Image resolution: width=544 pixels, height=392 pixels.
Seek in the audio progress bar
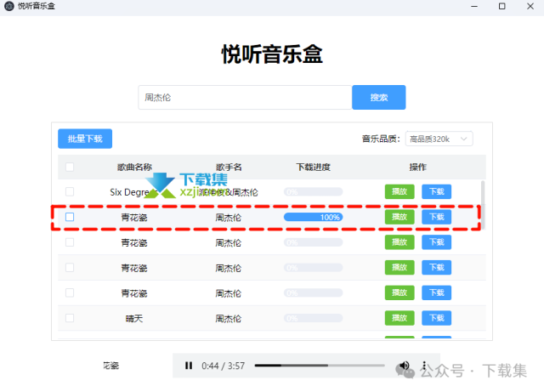click(x=320, y=366)
